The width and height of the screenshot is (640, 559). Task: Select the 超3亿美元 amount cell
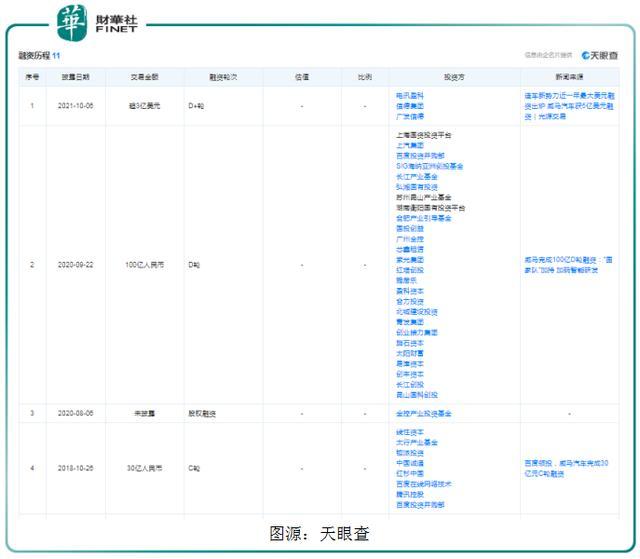tap(144, 106)
